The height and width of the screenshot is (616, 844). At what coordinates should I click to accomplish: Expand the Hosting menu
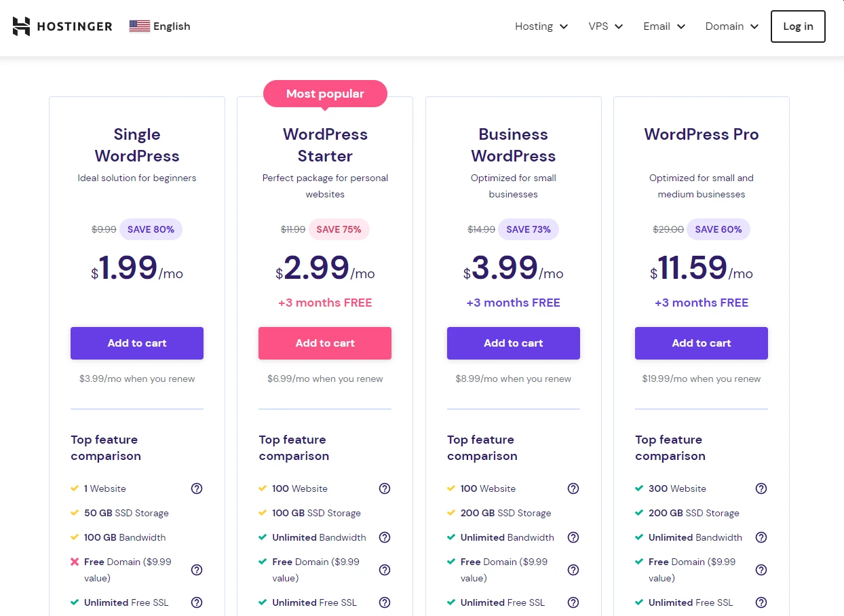pyautogui.click(x=541, y=26)
